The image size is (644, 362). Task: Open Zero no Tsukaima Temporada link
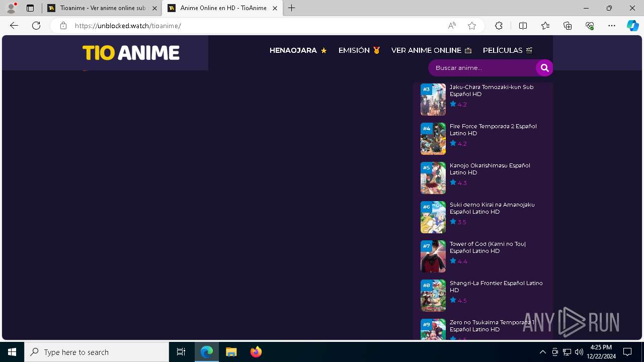[x=491, y=326]
